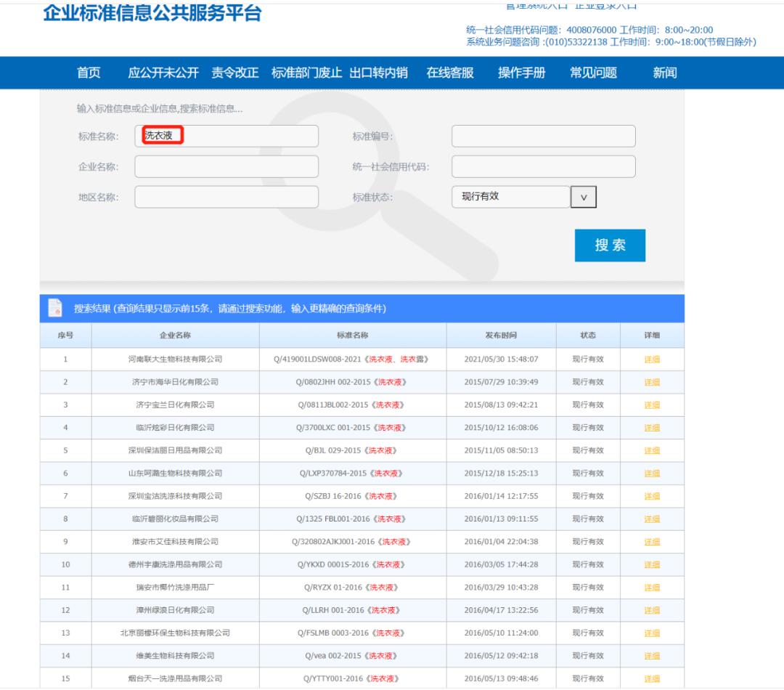Select the 责令改正 navigation item
The image size is (784, 690).
pyautogui.click(x=235, y=73)
